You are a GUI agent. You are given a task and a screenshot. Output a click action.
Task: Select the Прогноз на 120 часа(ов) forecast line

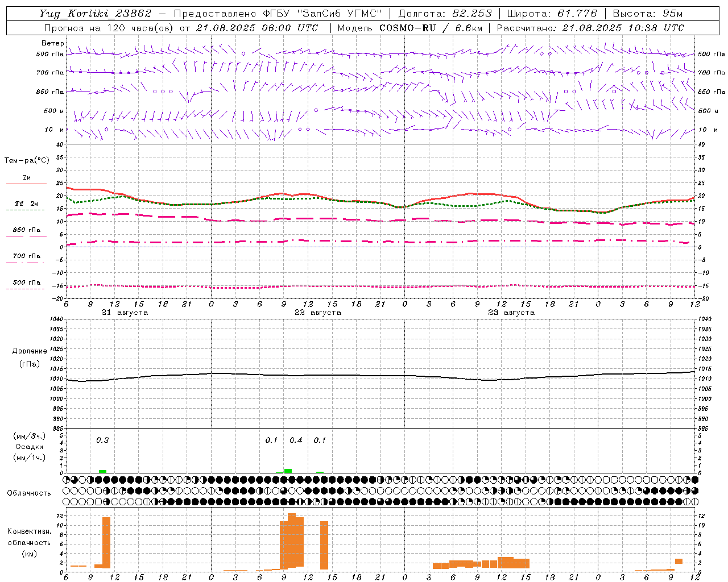click(181, 28)
